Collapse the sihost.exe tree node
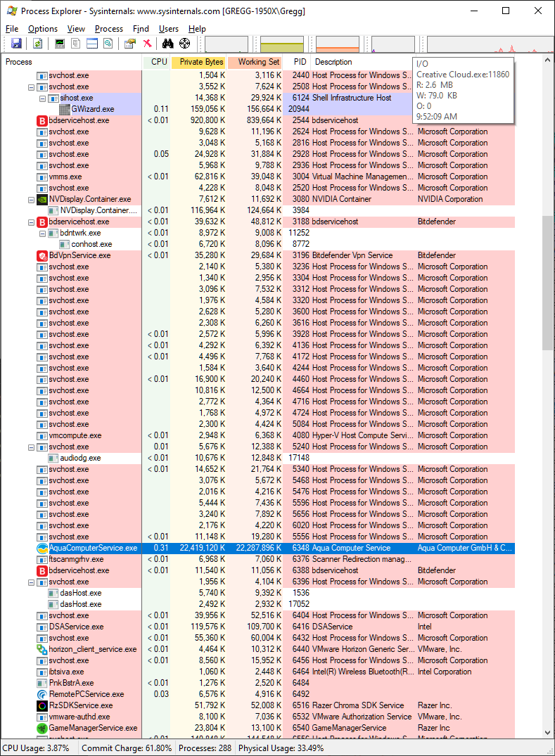555x756 pixels. pos(42,98)
